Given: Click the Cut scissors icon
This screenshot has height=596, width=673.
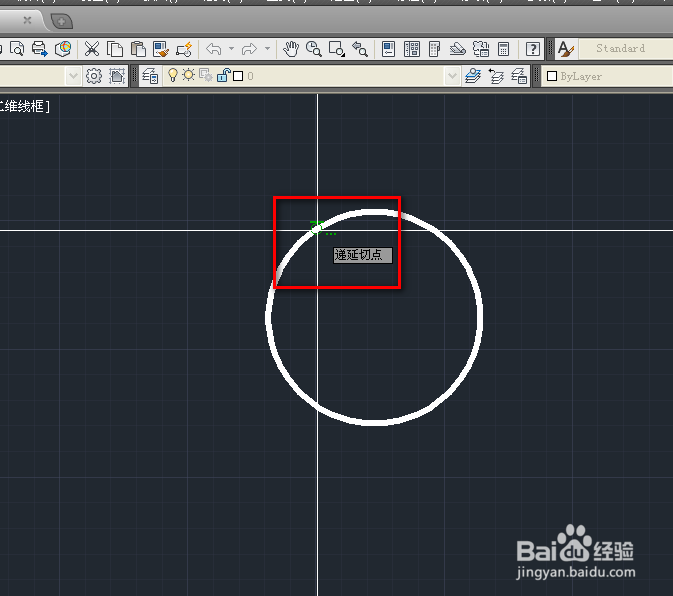Looking at the screenshot, I should point(91,48).
